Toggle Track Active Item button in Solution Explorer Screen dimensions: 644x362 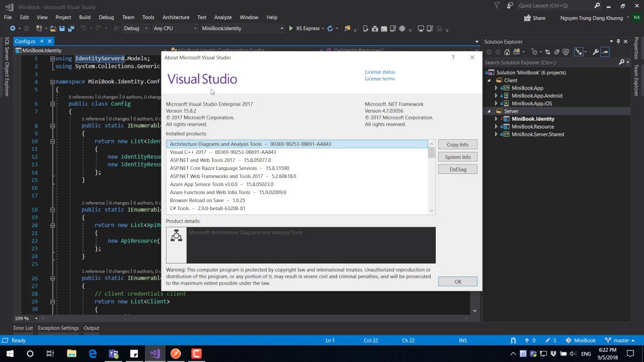click(579, 52)
